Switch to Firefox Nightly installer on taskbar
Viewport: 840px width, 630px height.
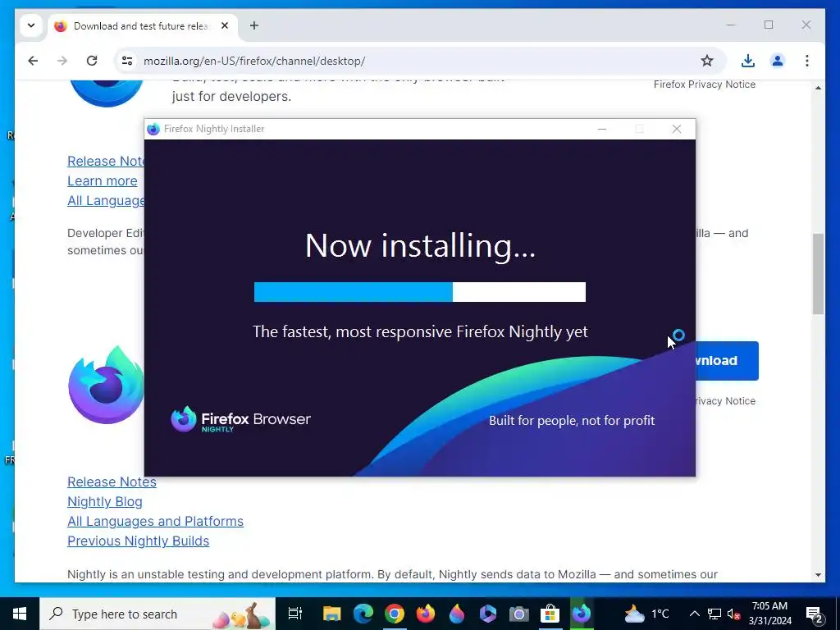pyautogui.click(x=582, y=614)
